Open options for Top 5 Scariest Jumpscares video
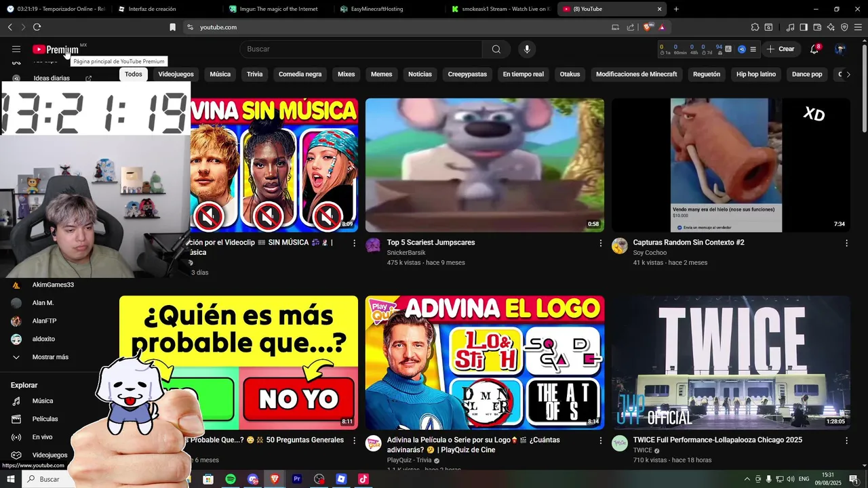868x488 pixels. pos(600,243)
